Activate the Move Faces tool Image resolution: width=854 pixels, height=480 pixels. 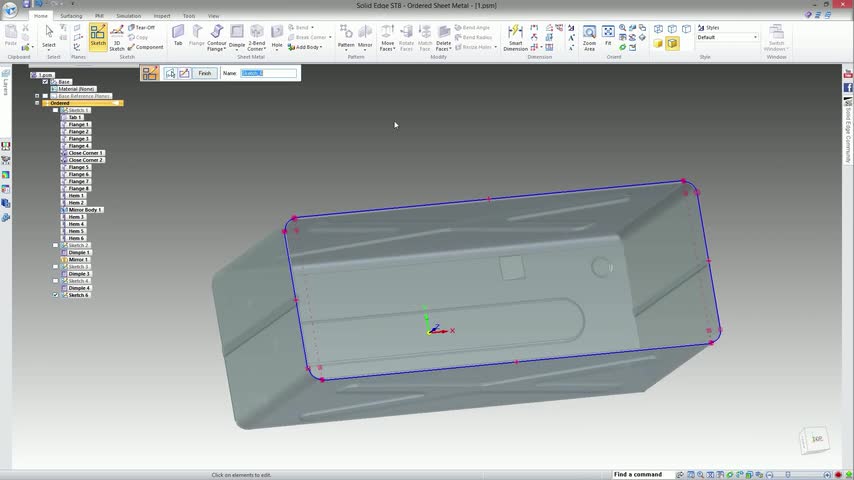click(387, 38)
